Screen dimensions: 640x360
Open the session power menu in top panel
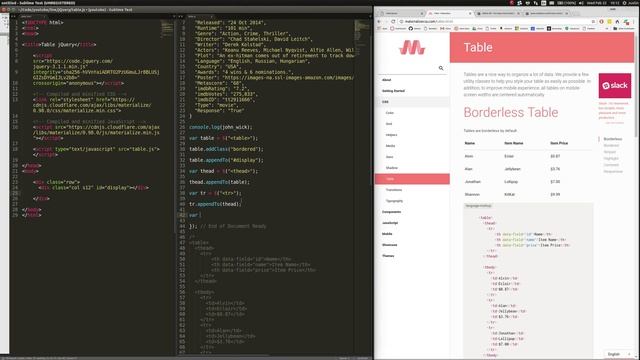624,3
